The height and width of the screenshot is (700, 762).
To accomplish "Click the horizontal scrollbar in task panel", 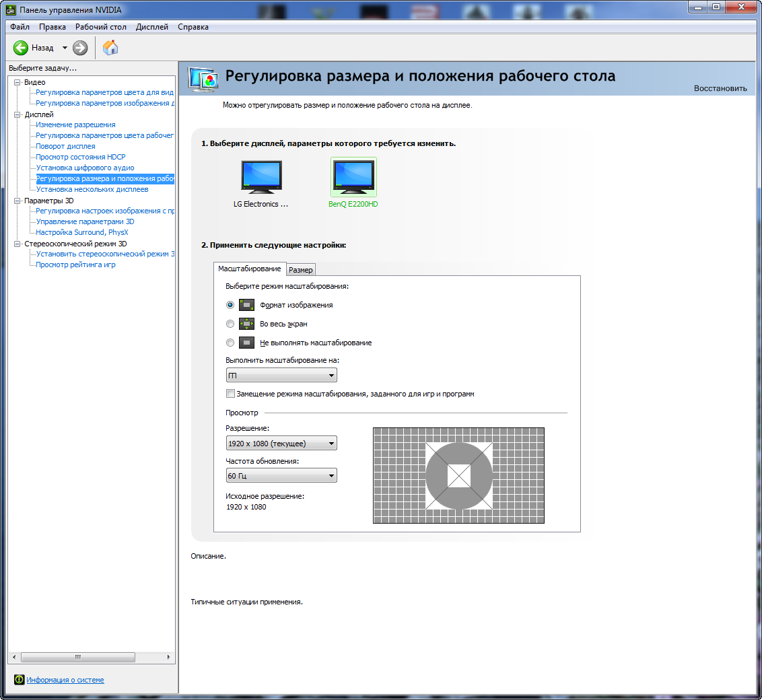I will pyautogui.click(x=77, y=657).
